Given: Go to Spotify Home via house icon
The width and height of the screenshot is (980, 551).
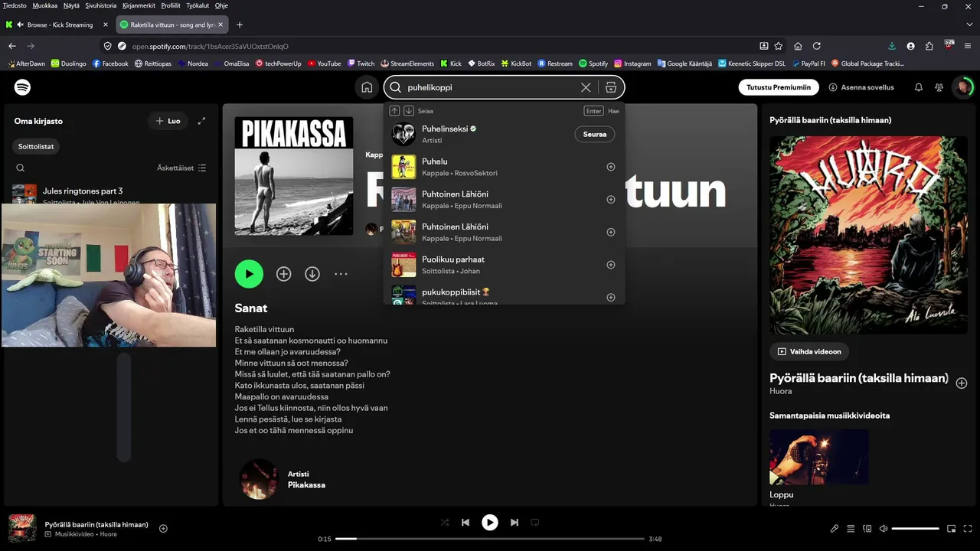Looking at the screenshot, I should click(367, 87).
